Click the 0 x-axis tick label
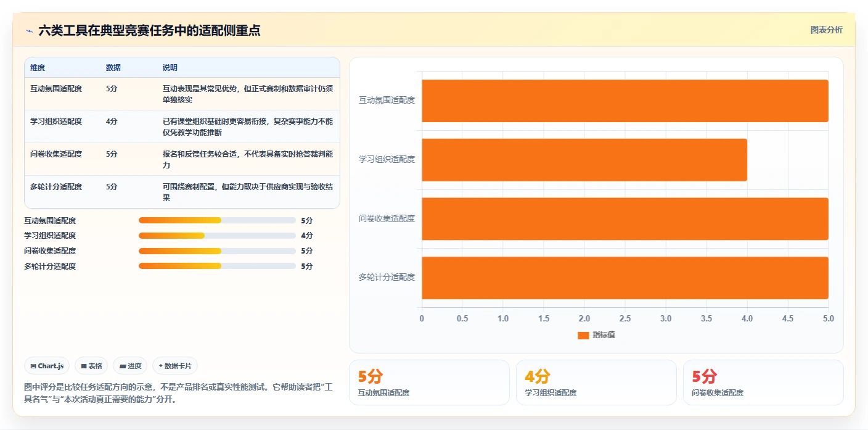868x430 pixels. [422, 319]
